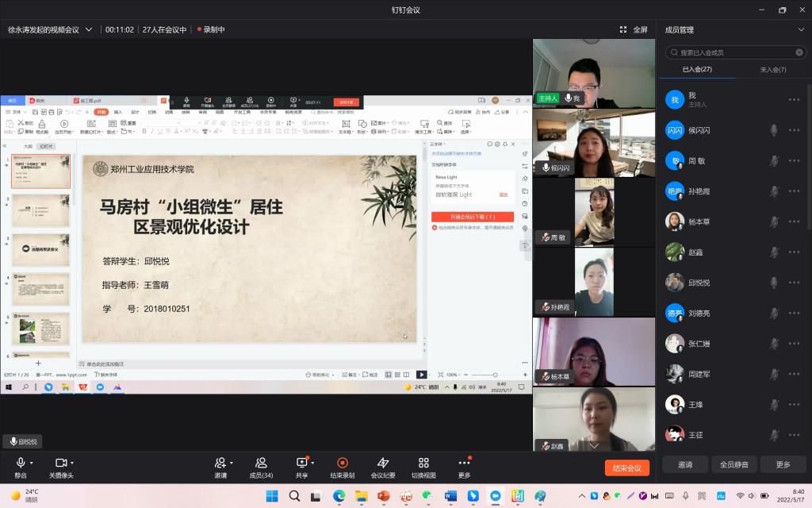
Task: Open the 更多 icon in bottom toolbar
Action: [x=464, y=463]
